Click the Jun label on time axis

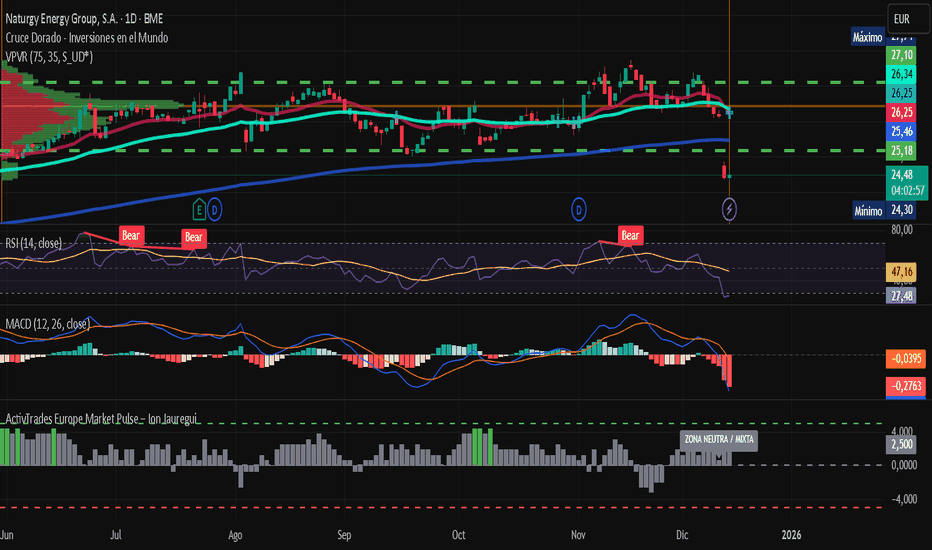[x=7, y=535]
